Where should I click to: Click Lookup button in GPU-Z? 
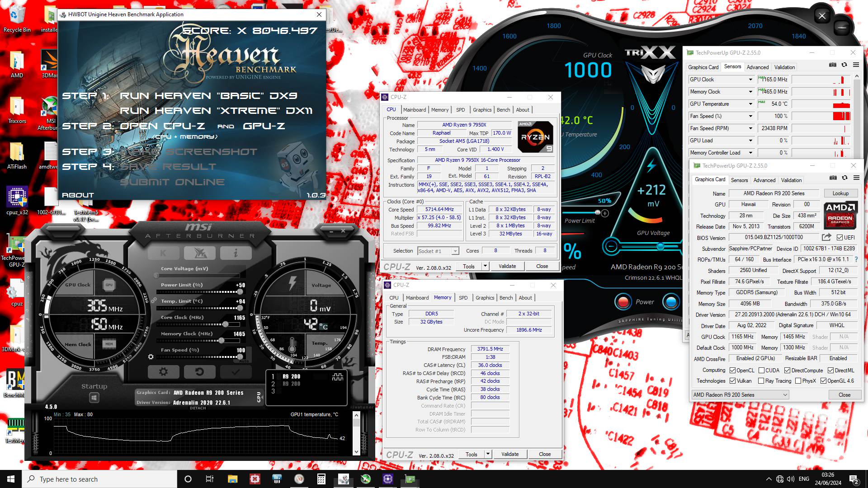coord(840,193)
